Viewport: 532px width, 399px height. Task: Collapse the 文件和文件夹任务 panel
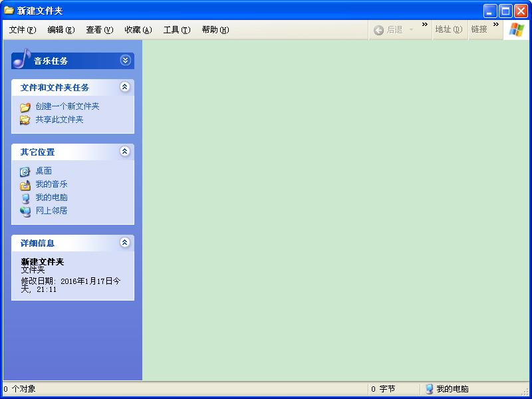tap(124, 87)
